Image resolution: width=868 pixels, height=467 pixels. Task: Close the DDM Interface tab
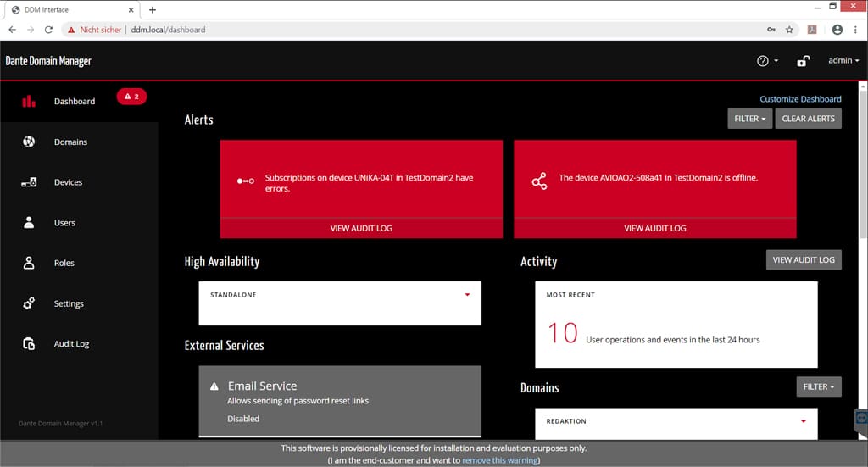tap(131, 9)
